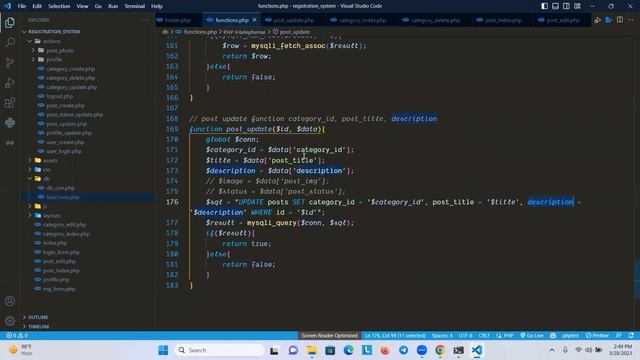Close the functions.php tab
The width and height of the screenshot is (640, 360).
click(x=255, y=20)
